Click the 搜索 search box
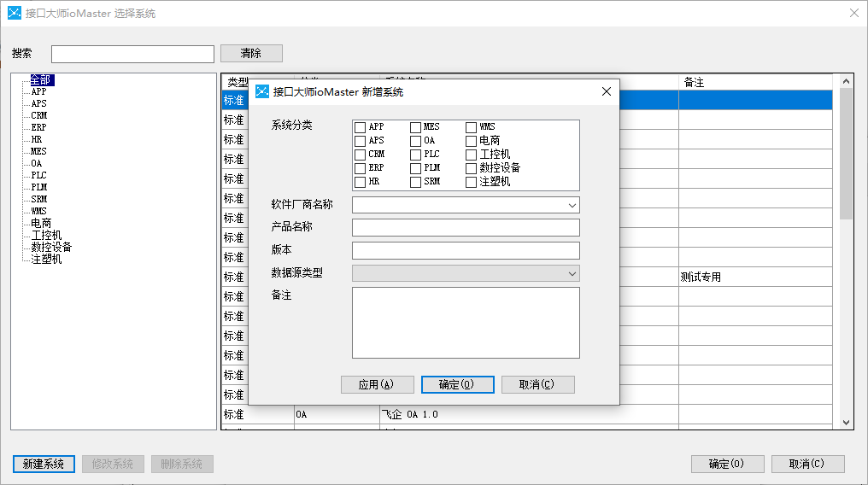Image resolution: width=868 pixels, height=485 pixels. pyautogui.click(x=132, y=55)
